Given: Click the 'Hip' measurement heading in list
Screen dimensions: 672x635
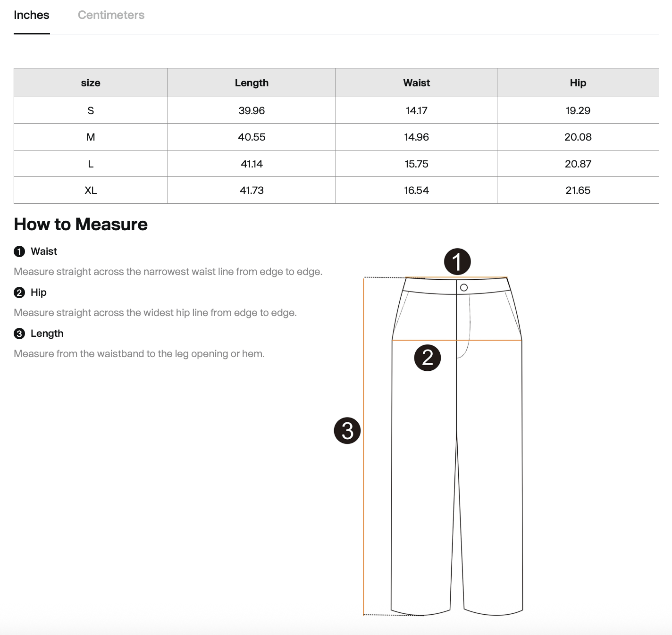Looking at the screenshot, I should click(39, 292).
